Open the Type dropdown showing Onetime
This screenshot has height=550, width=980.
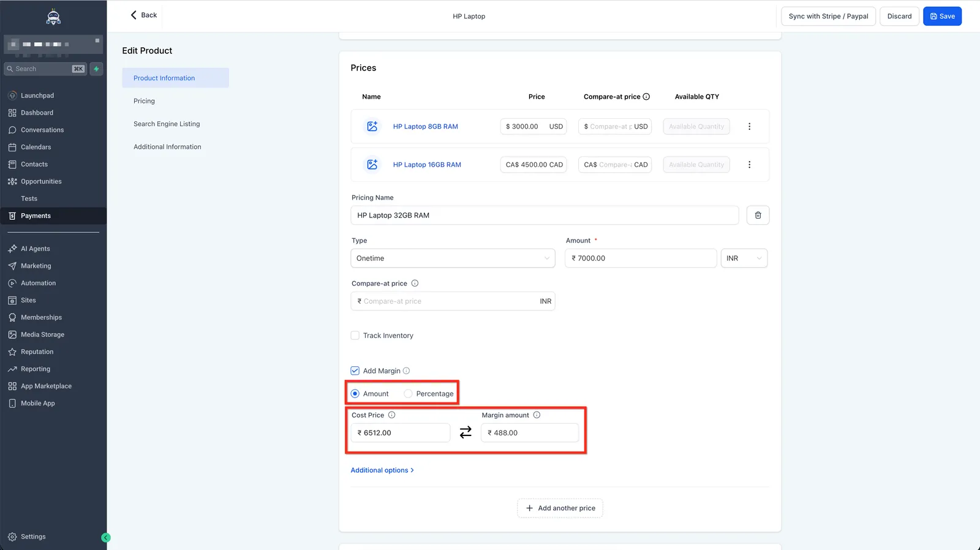(453, 258)
